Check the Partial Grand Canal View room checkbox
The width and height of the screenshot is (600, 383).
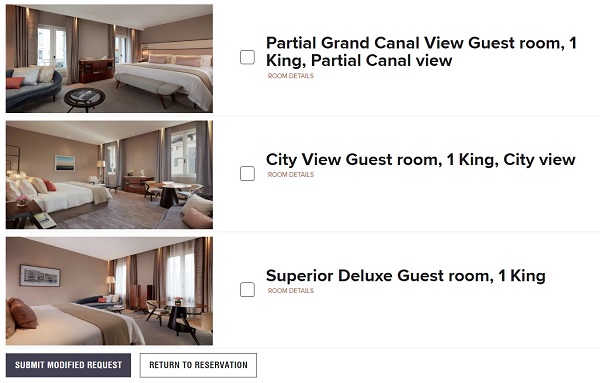[247, 57]
